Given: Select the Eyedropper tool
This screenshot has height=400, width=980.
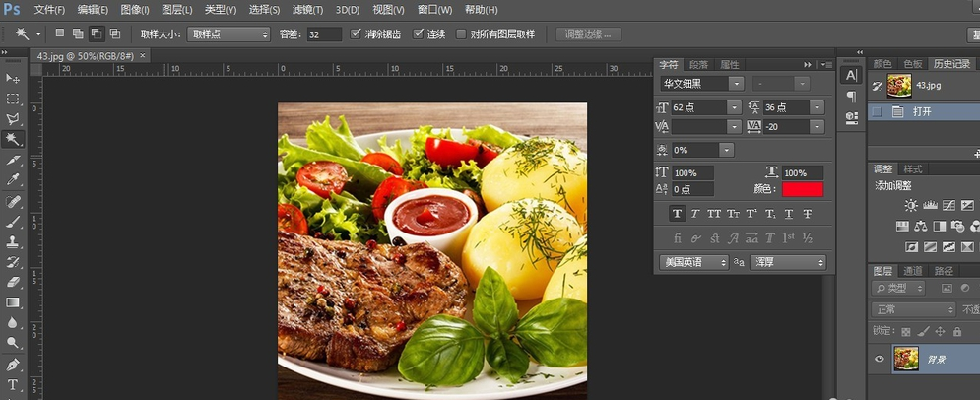Looking at the screenshot, I should pyautogui.click(x=13, y=180).
